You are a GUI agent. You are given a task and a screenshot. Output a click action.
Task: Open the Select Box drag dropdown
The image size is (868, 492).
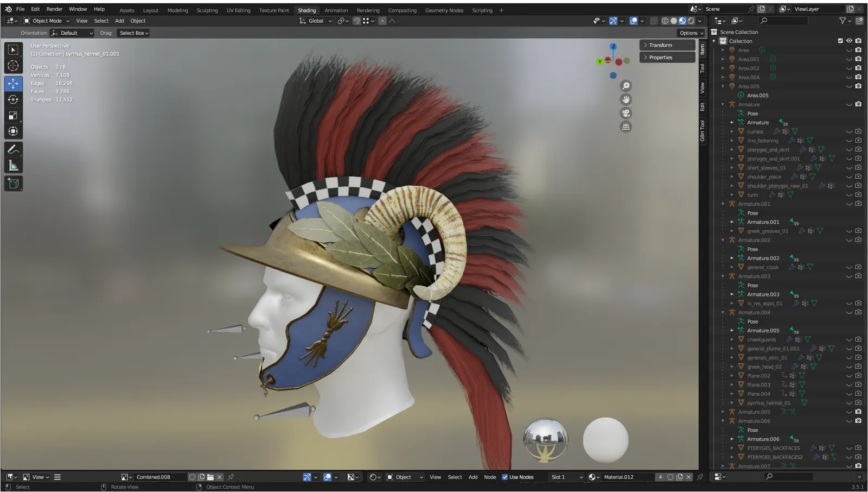tap(133, 33)
